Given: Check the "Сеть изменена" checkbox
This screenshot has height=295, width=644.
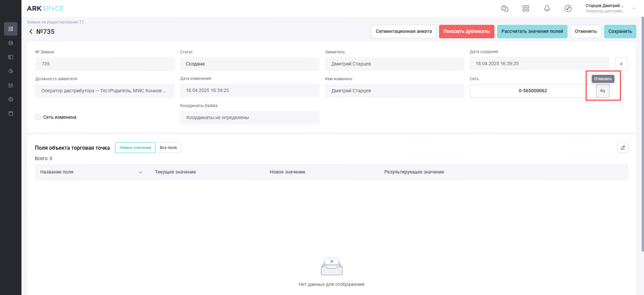Looking at the screenshot, I should (38, 117).
